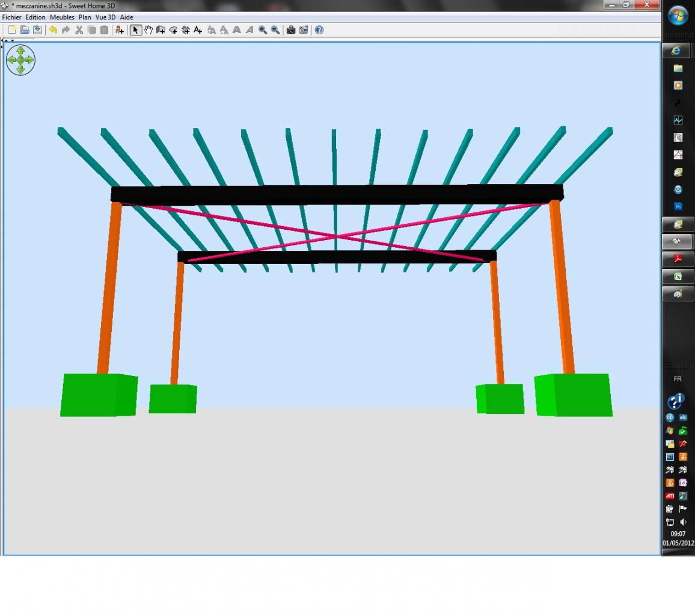Create a new home with New icon

click(x=12, y=30)
